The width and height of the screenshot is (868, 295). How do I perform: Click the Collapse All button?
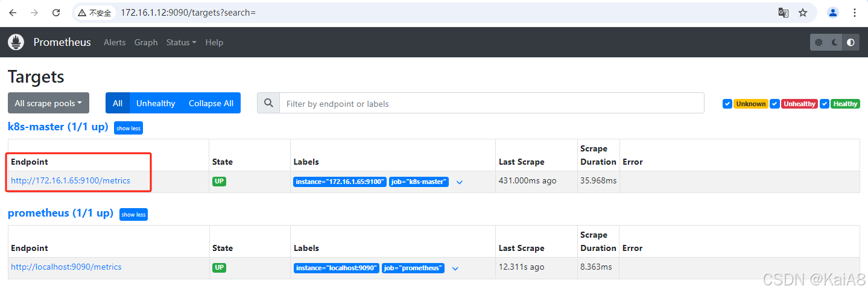[x=211, y=103]
